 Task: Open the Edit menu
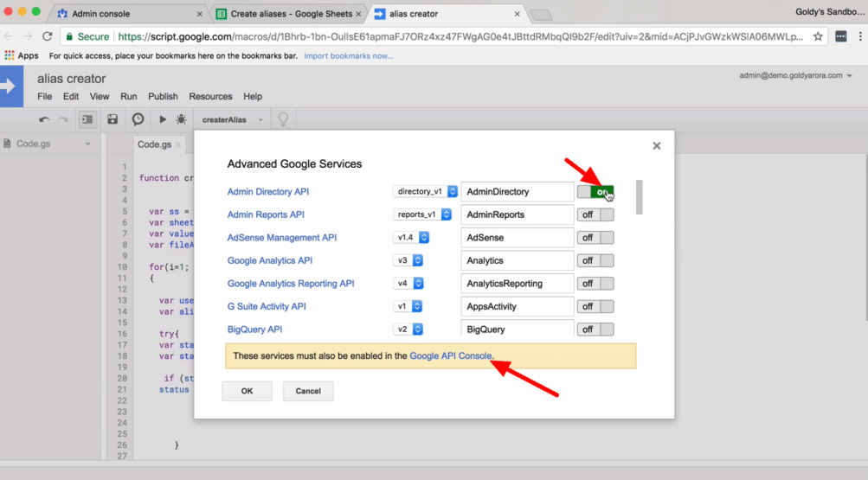click(x=71, y=96)
